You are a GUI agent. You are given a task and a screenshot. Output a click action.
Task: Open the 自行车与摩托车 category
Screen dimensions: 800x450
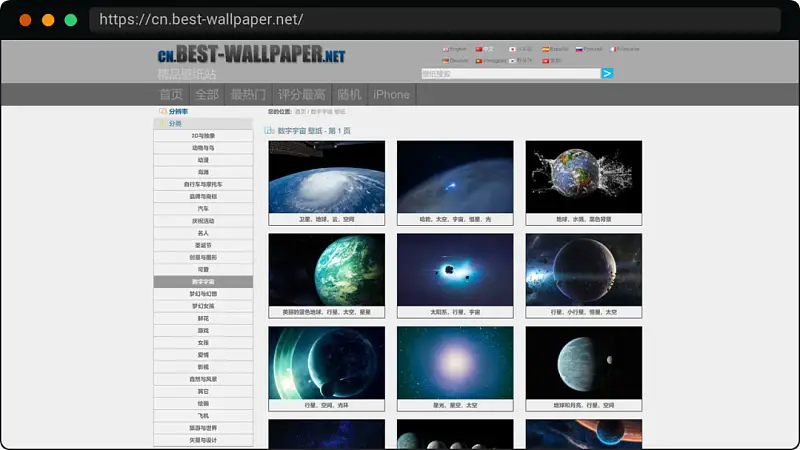tap(203, 184)
